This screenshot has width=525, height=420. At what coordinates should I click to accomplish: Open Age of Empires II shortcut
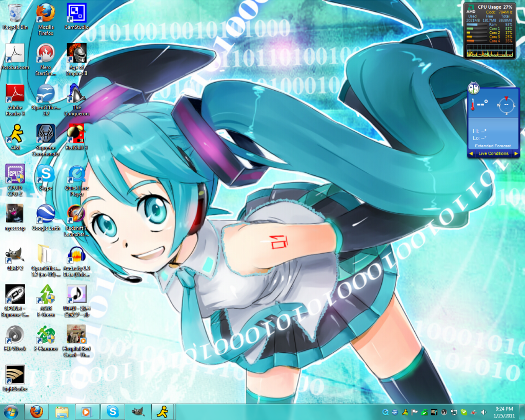77,60
